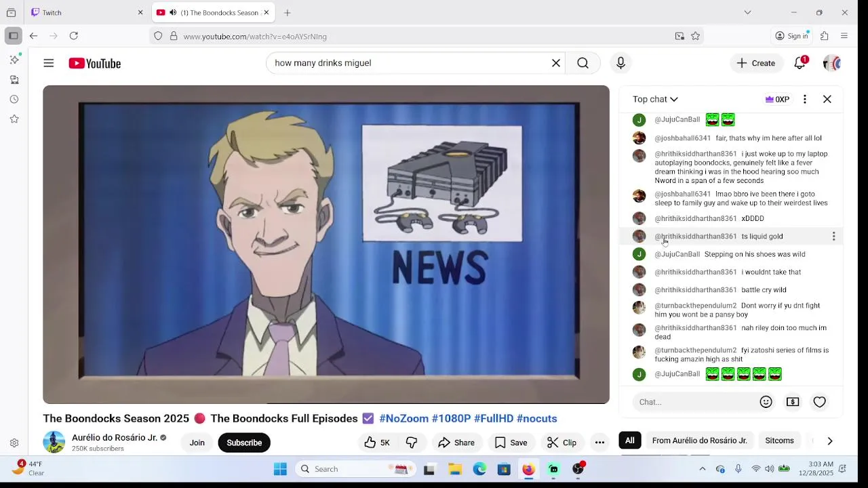Dislike the video with thumbs down

[x=412, y=443]
